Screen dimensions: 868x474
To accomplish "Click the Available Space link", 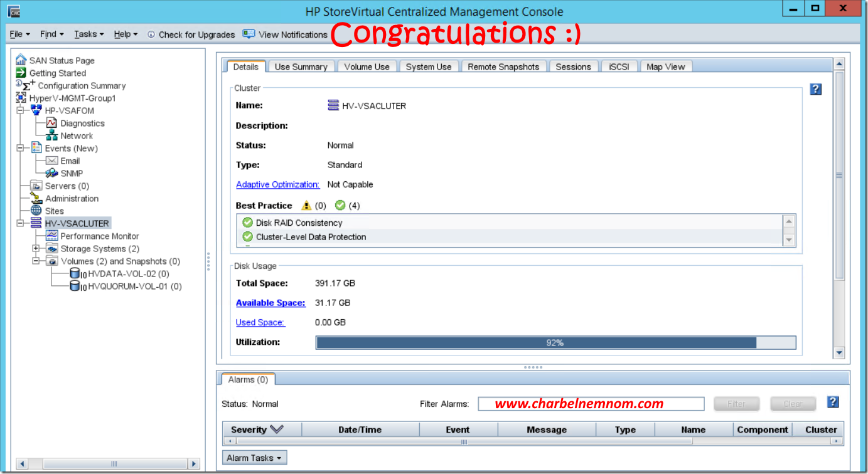I will click(x=271, y=303).
